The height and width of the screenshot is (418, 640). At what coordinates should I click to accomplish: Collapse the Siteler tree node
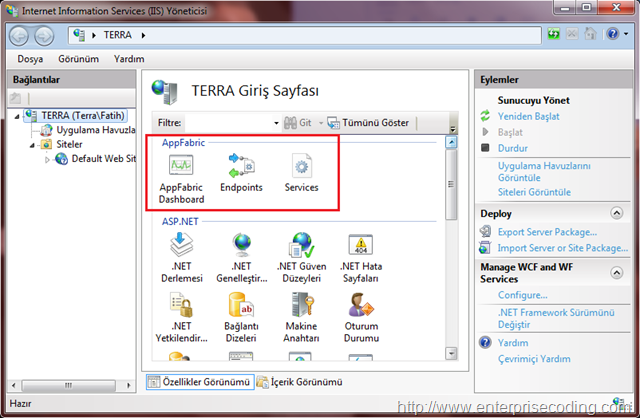pos(32,145)
